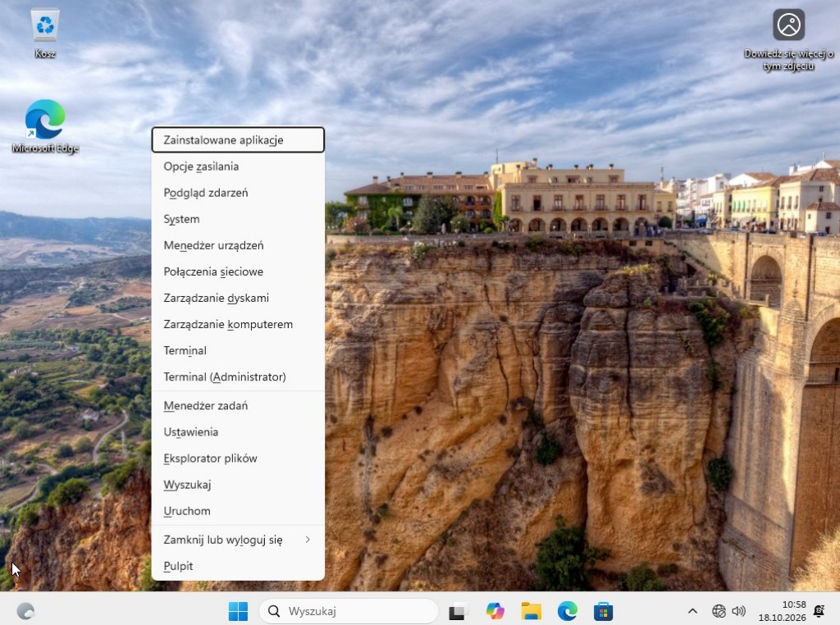840x625 pixels.
Task: Choose 'Zarządzanie komputerem' menu item
Action: pos(238,324)
